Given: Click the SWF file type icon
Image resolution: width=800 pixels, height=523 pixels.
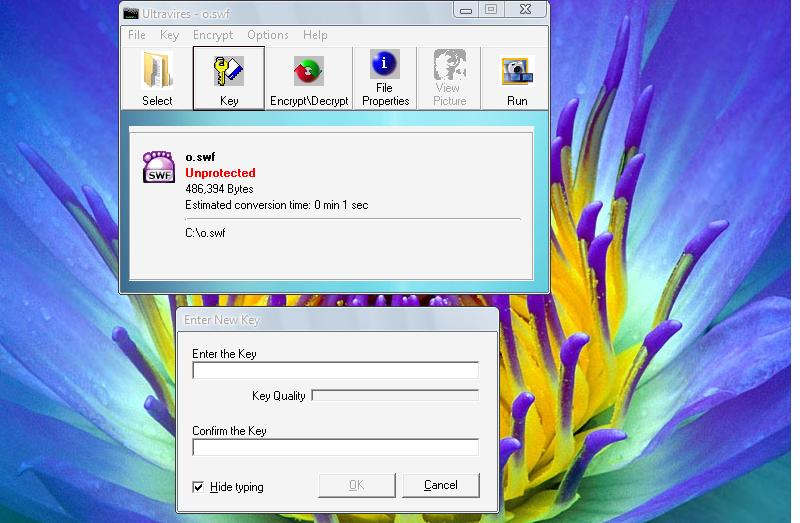Looking at the screenshot, I should pyautogui.click(x=159, y=167).
